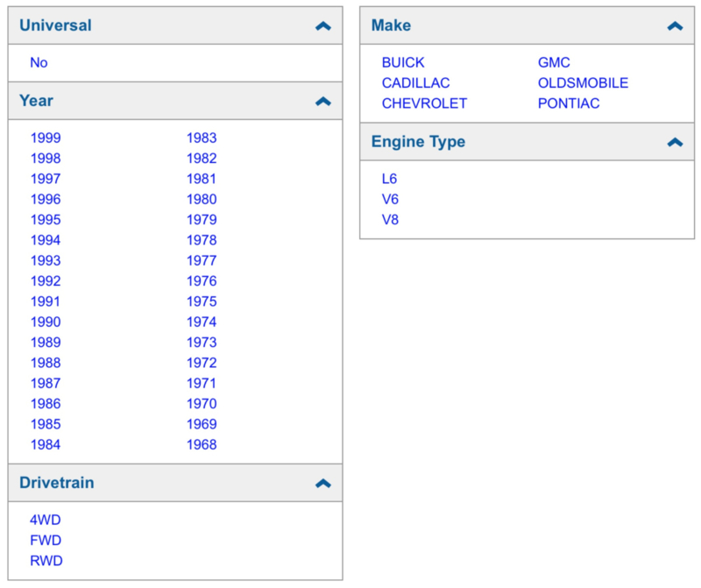701x588 pixels.
Task: Collapse the Universal filter section
Action: (x=322, y=26)
